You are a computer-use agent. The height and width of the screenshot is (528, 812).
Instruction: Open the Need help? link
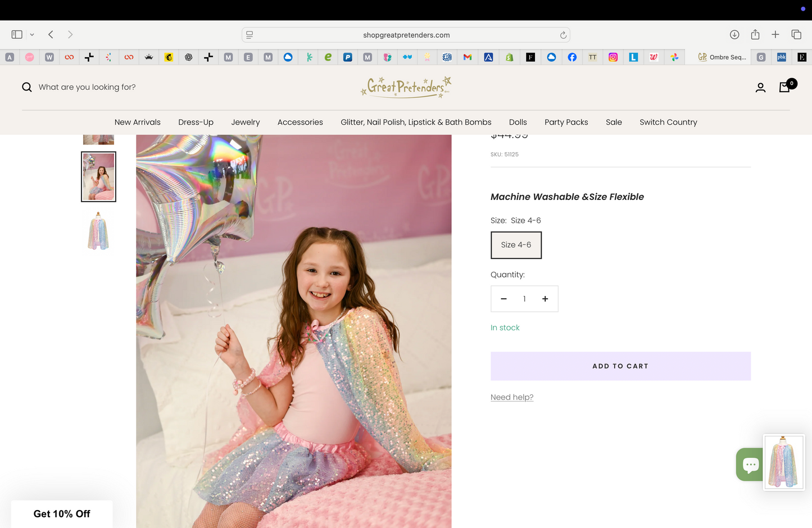(512, 397)
